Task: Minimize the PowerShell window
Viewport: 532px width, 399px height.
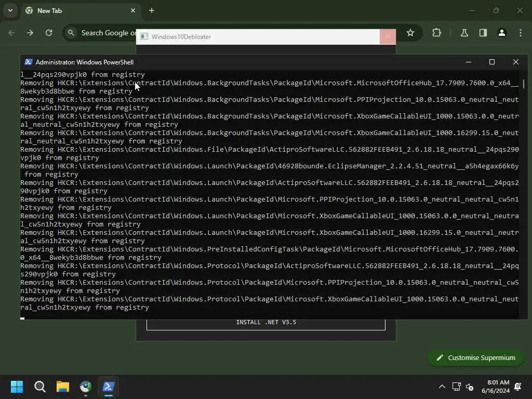Action: click(469, 62)
